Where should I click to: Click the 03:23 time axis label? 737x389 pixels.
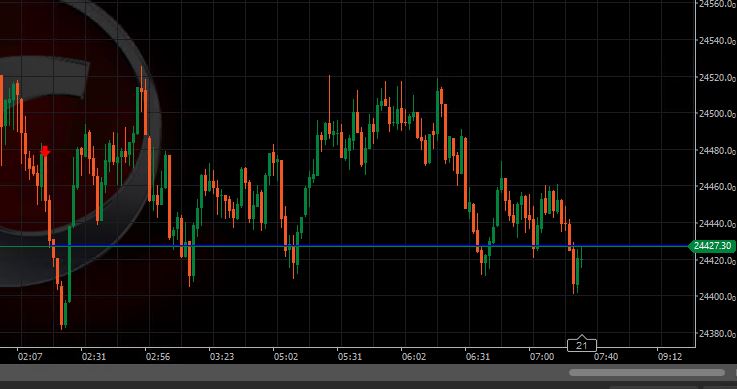pyautogui.click(x=221, y=357)
